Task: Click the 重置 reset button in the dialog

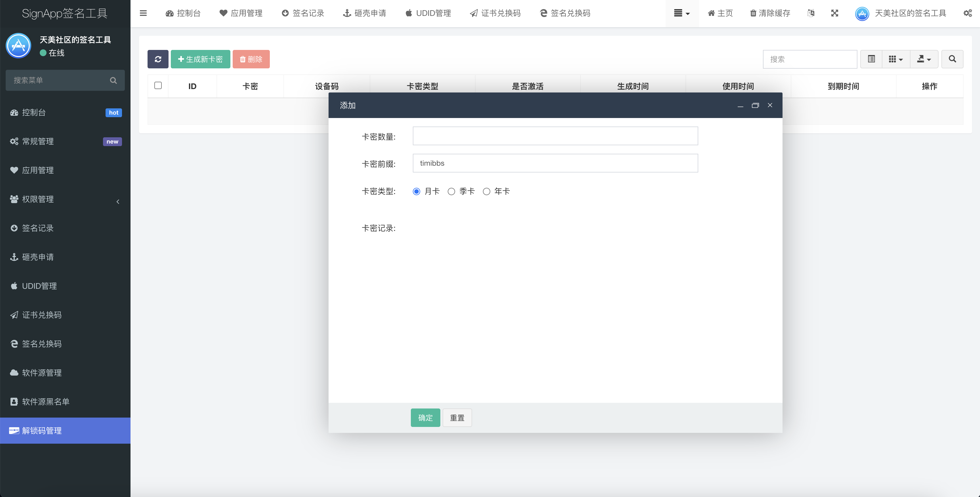Action: click(x=457, y=418)
